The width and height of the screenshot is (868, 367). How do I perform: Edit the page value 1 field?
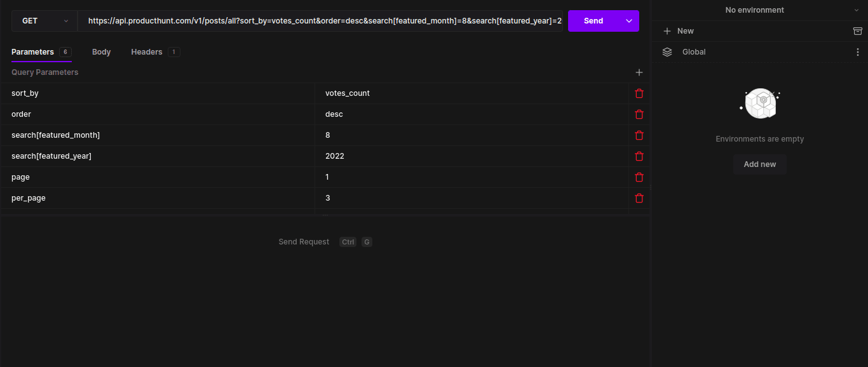point(472,177)
